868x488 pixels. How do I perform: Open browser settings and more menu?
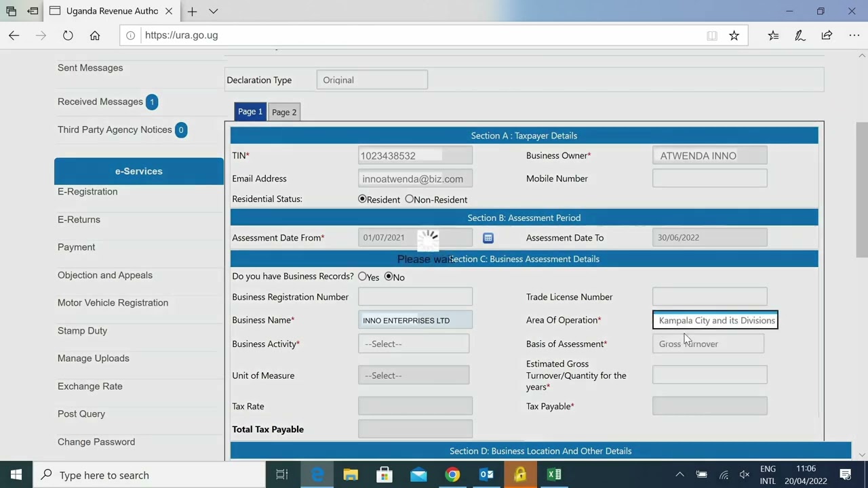pyautogui.click(x=854, y=35)
